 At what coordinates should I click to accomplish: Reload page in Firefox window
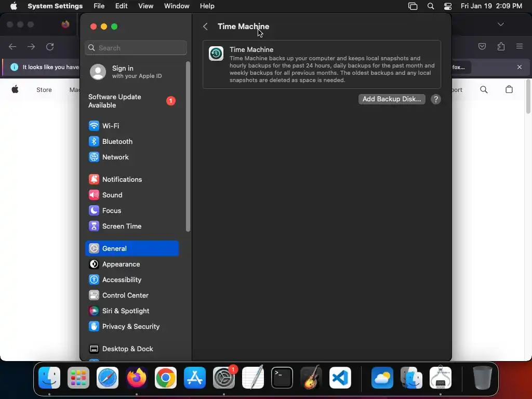[50, 46]
